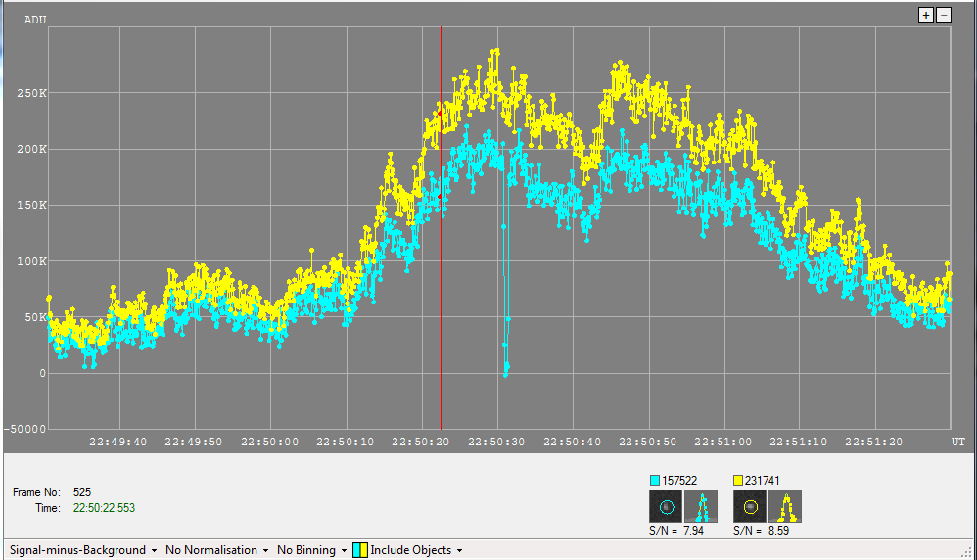Click the yellow star aperture thumbnail

750,506
